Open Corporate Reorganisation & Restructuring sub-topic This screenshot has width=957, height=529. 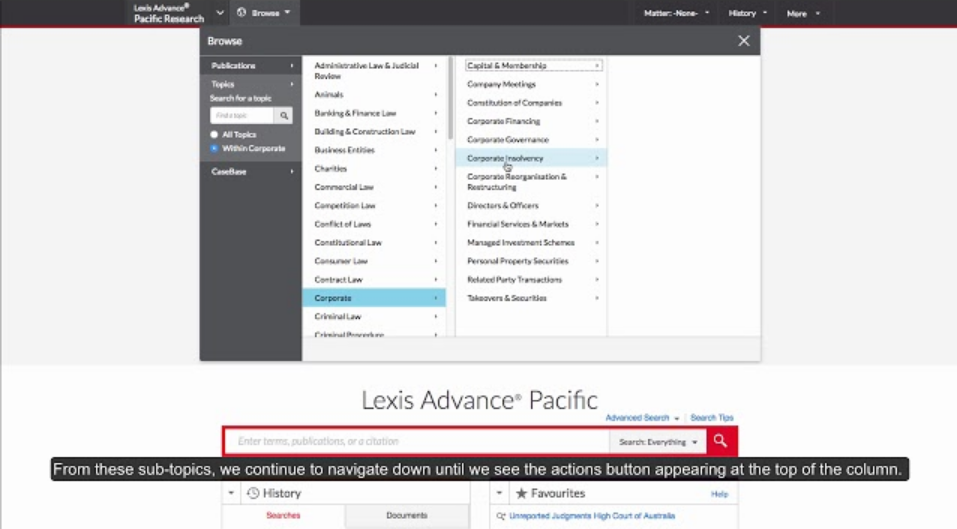click(x=531, y=182)
